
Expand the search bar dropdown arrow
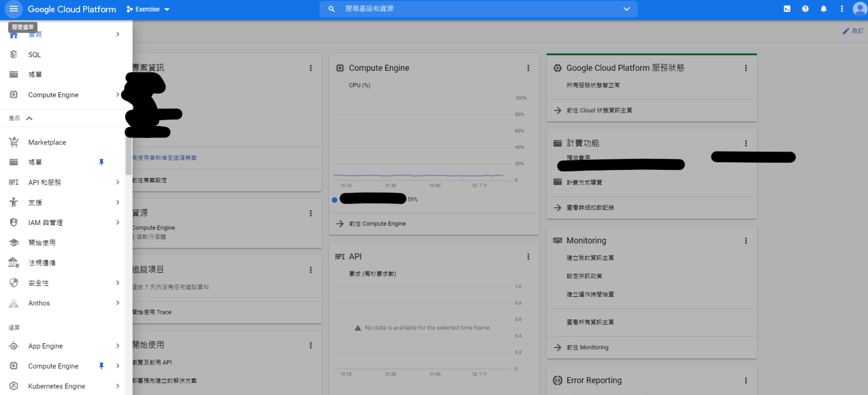pos(627,9)
